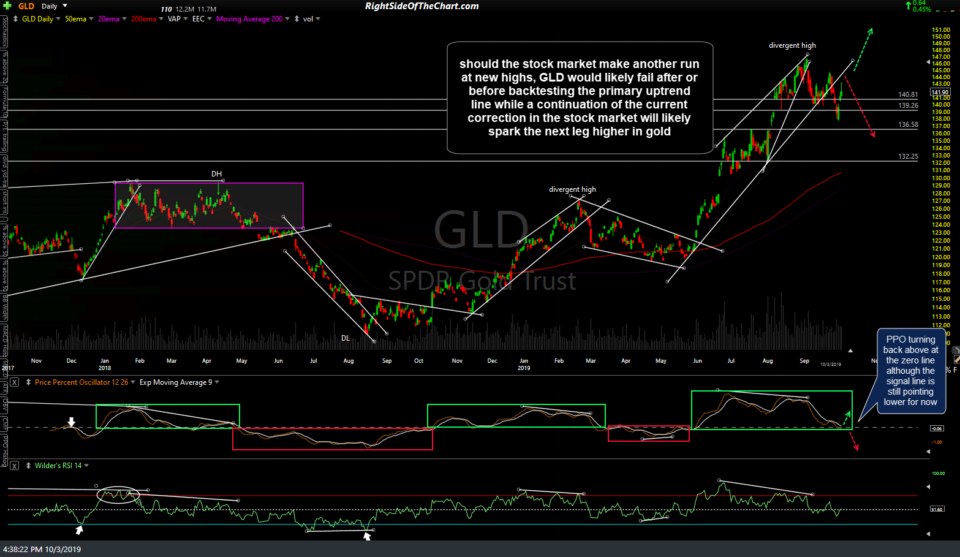Open Wilder's RSI 14 menu
Image resolution: width=960 pixels, height=557 pixels.
pyautogui.click(x=86, y=466)
